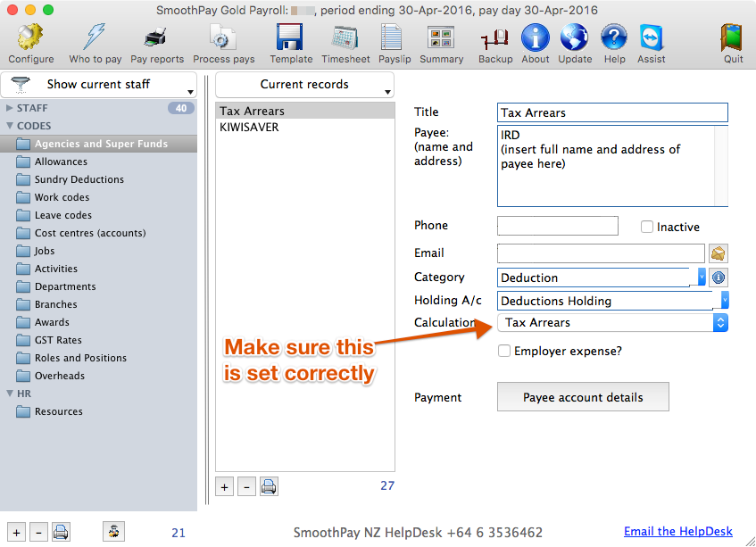Enable the Employer expense checkbox
Viewport: 756px width, 547px height.
coord(503,351)
